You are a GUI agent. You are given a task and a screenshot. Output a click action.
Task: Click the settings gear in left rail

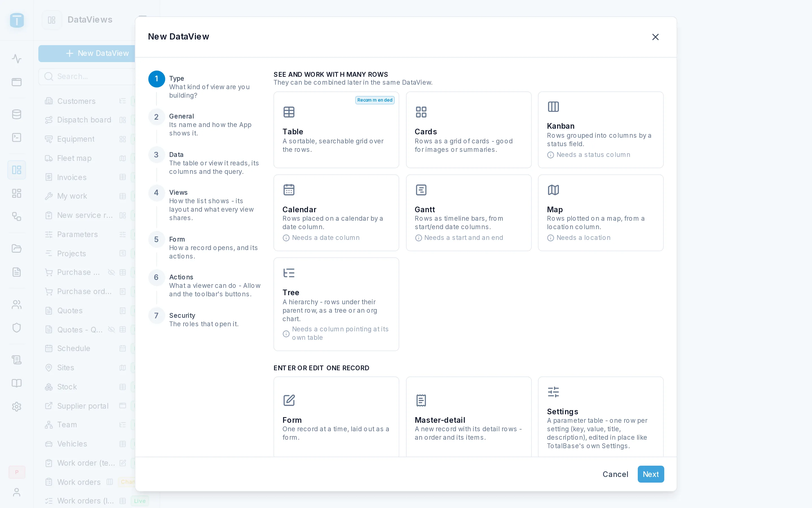[16, 406]
